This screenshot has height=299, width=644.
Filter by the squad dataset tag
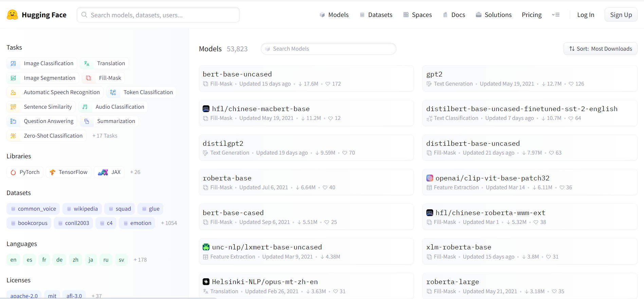point(119,209)
